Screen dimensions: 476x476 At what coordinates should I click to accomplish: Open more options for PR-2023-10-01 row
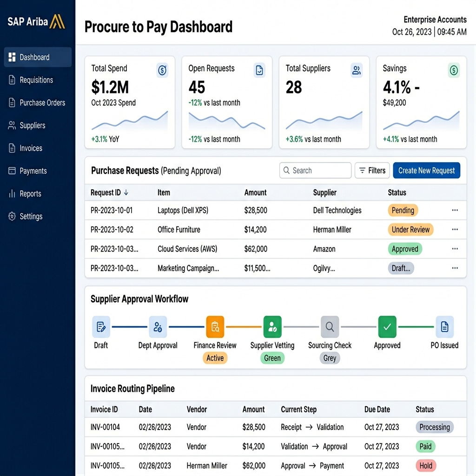coord(455,210)
